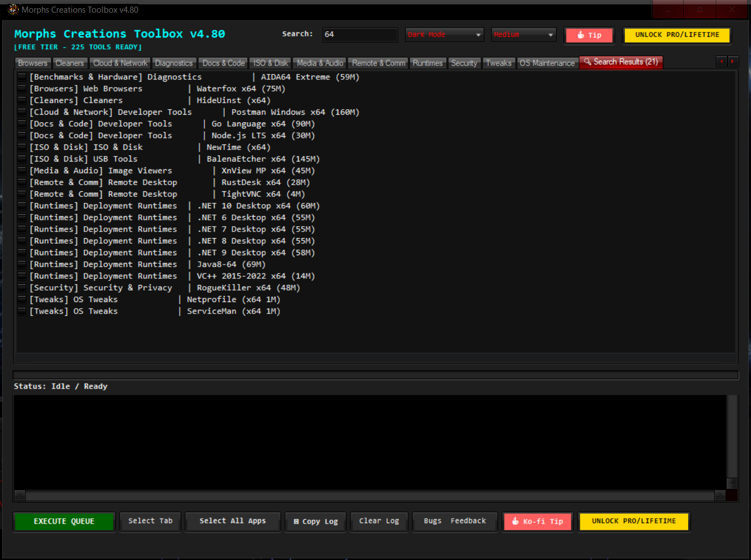Open the Cleaners tab
This screenshot has width=751, height=560.
click(x=69, y=63)
